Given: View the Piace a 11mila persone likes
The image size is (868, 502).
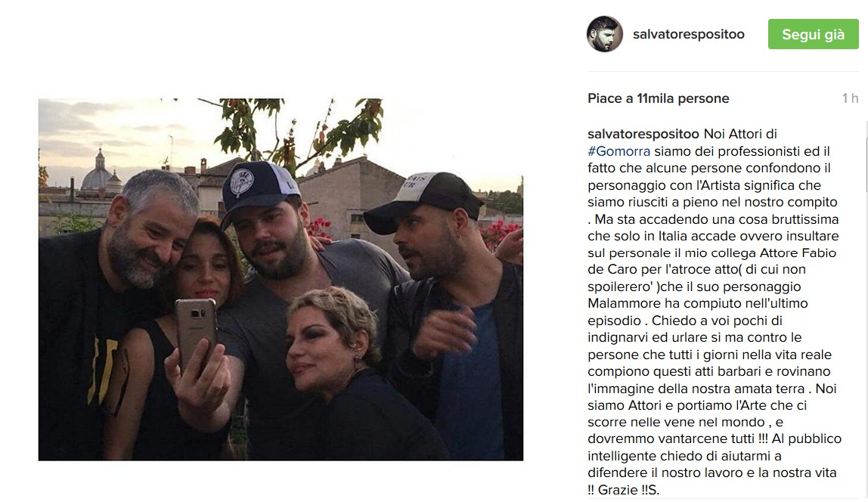Looking at the screenshot, I should point(659,98).
